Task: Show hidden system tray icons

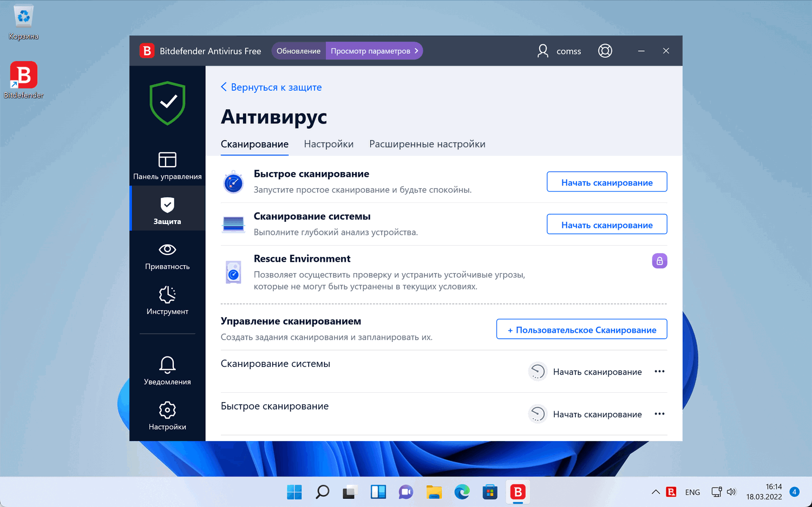Action: pyautogui.click(x=656, y=492)
